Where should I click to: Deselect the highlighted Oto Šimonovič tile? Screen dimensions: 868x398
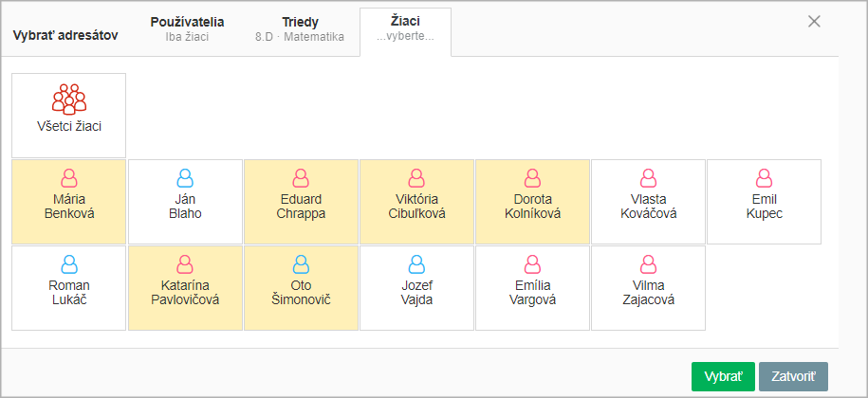pos(301,288)
